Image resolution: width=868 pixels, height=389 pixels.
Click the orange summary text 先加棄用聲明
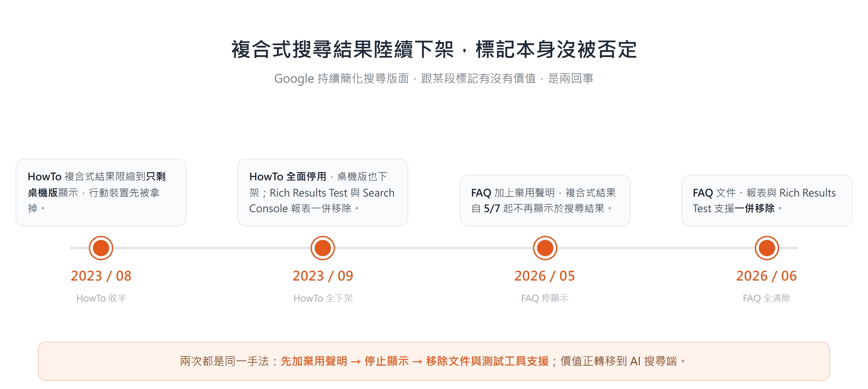[x=314, y=361]
